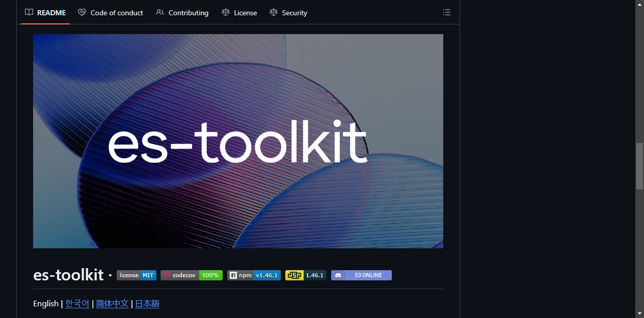Click the scrollbar down arrow
The height and width of the screenshot is (318, 644).
(x=639, y=313)
